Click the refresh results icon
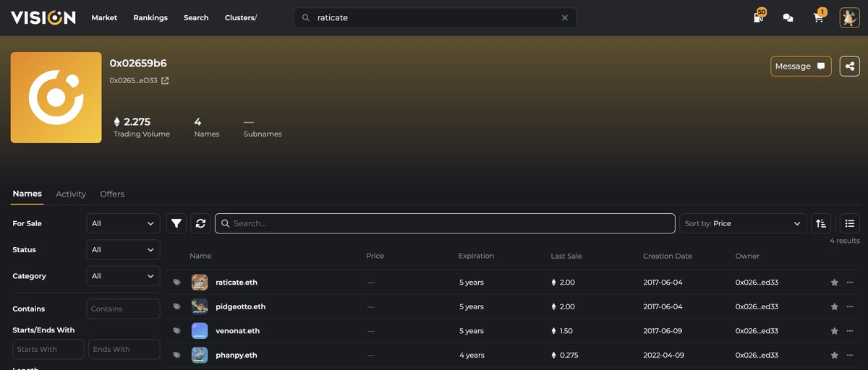Viewport: 868px width, 370px height. (x=200, y=223)
